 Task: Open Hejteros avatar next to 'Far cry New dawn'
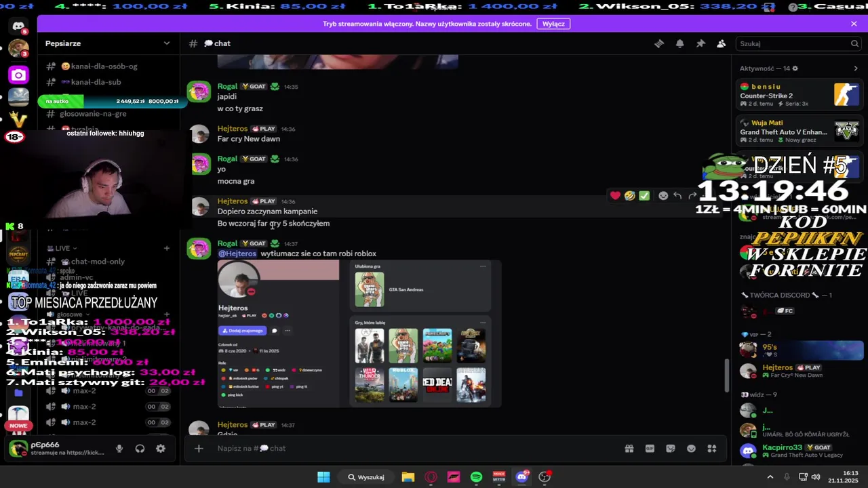(199, 134)
